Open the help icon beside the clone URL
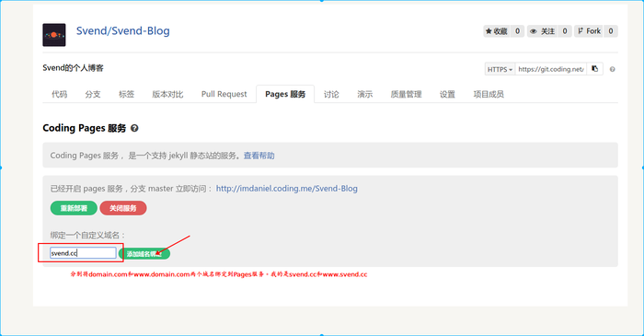Screen dimensions: 644x336 click(x=613, y=69)
